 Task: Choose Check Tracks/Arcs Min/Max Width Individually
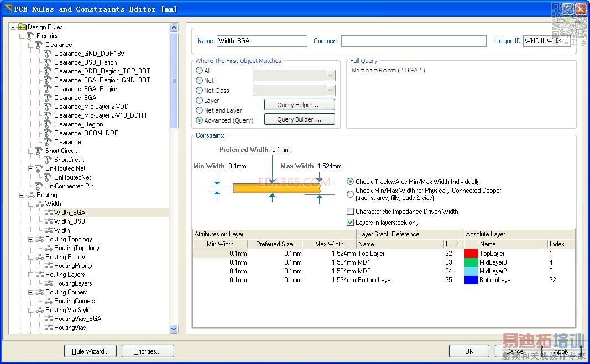click(351, 182)
